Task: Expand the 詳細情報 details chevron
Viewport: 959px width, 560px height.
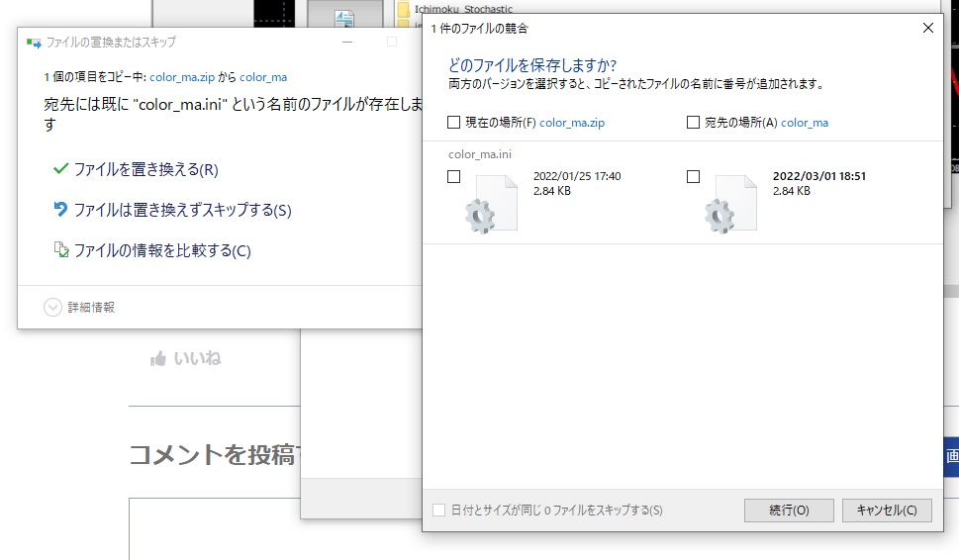Action: click(x=52, y=307)
